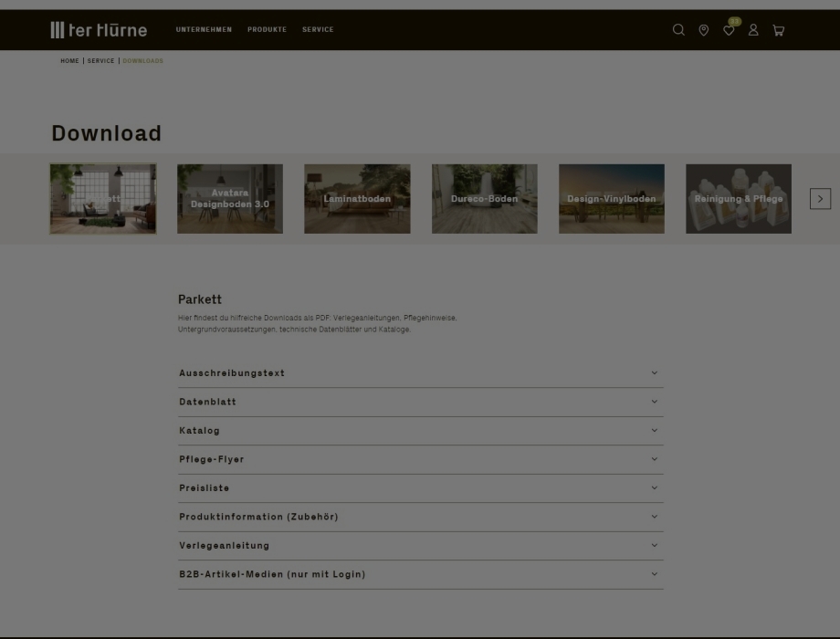Screen dimensions: 840x639
Task: Expand the Ausschreibungstext section
Action: tap(420, 373)
